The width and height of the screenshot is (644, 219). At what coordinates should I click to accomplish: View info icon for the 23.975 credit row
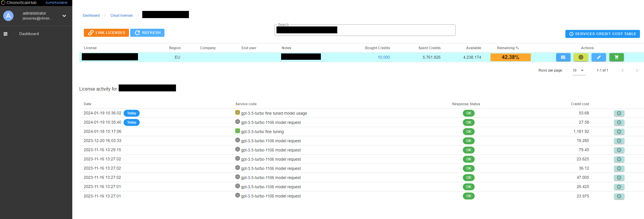click(x=619, y=196)
